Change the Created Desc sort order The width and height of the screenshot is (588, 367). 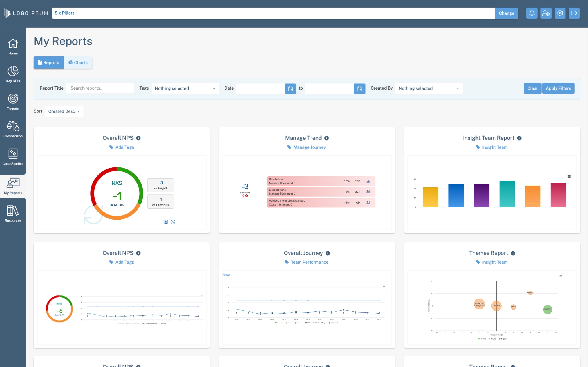(64, 111)
